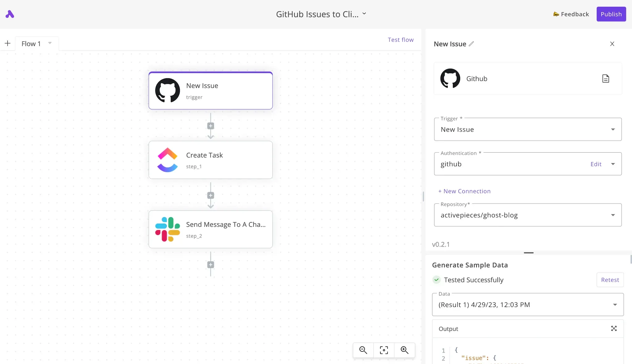Add step between Create Task and Slack

coord(210,195)
